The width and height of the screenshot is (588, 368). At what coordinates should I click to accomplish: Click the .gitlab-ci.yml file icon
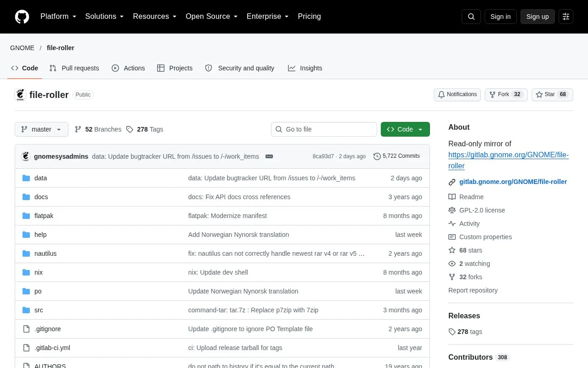click(x=26, y=348)
